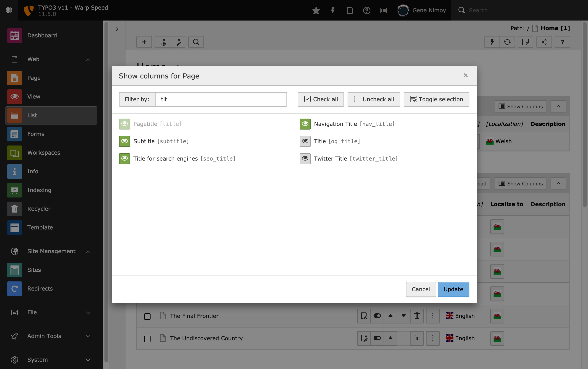Open the Template module icon
Screen dimensions: 588x369
[x=14, y=227]
